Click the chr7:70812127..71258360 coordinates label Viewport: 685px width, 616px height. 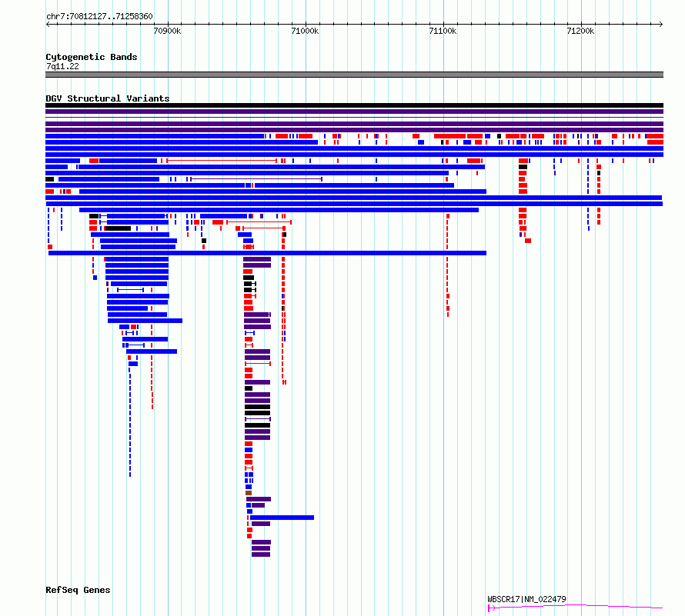pos(99,16)
